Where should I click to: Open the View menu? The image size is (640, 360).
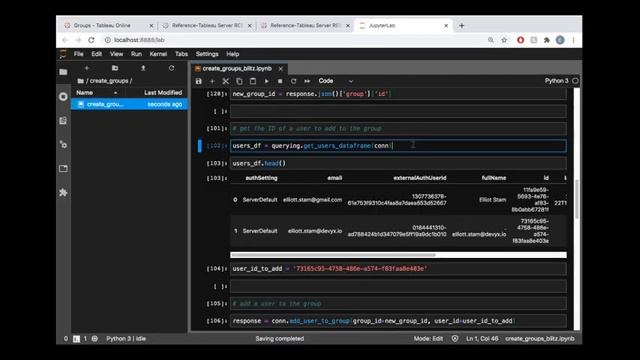click(x=116, y=54)
